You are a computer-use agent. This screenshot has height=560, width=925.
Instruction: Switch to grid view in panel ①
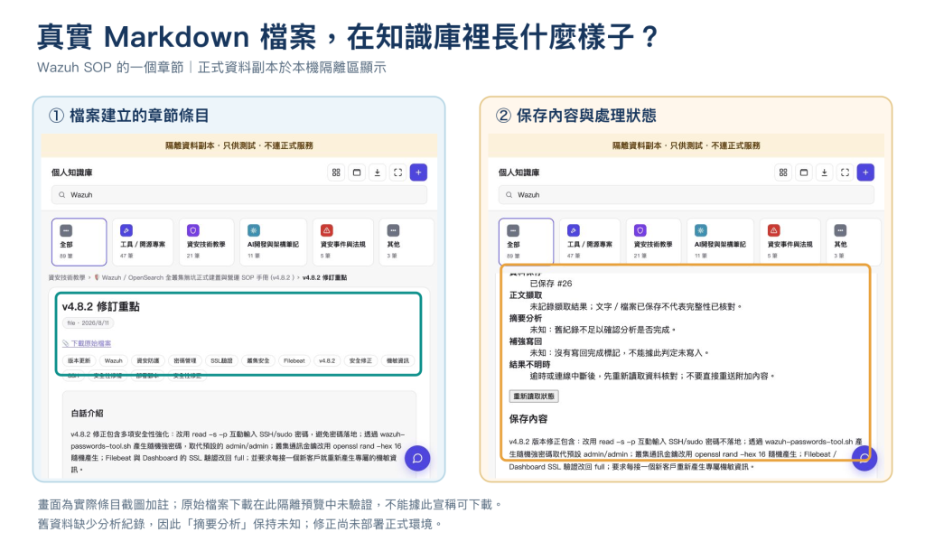click(336, 173)
